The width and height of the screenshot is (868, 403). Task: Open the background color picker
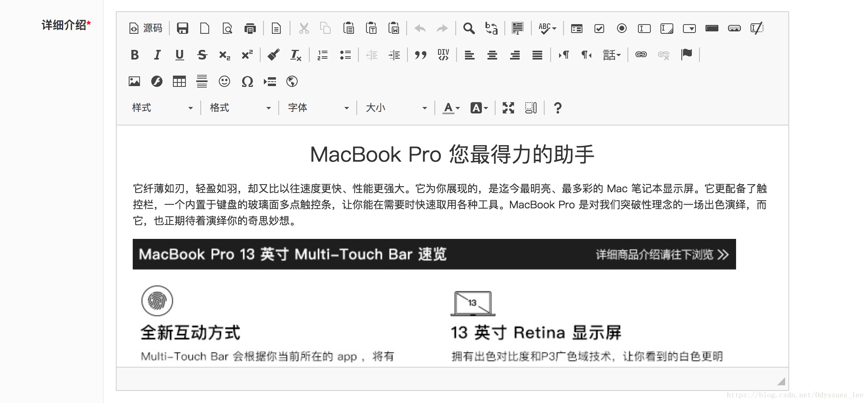click(x=479, y=108)
